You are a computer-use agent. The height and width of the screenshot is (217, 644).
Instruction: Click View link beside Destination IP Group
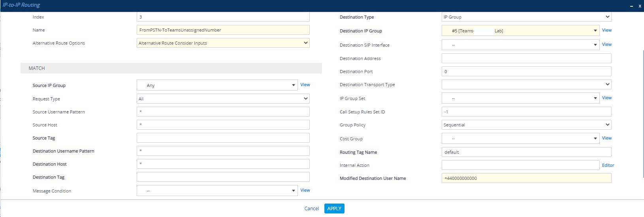click(x=606, y=30)
